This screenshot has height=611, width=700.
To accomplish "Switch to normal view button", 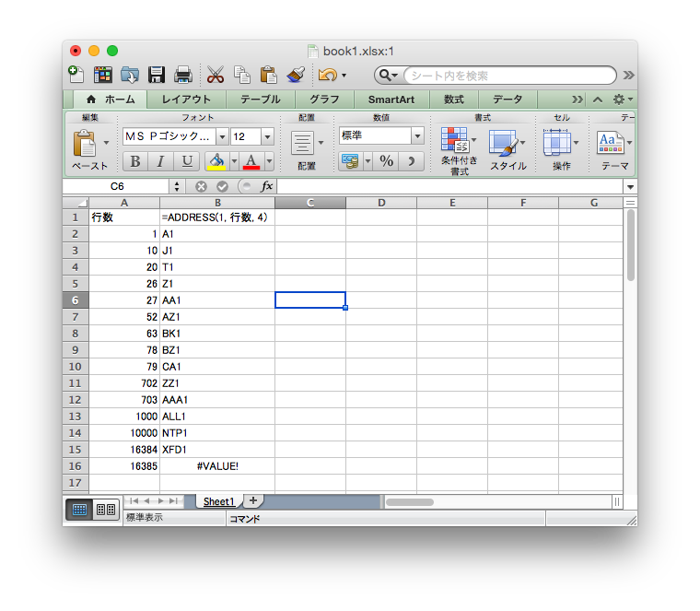I will pyautogui.click(x=79, y=509).
